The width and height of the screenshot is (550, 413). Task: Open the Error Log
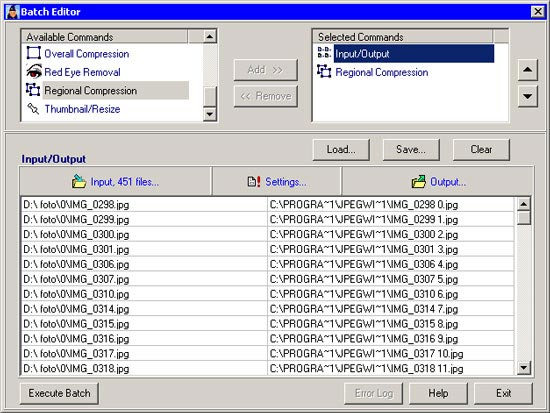point(374,393)
